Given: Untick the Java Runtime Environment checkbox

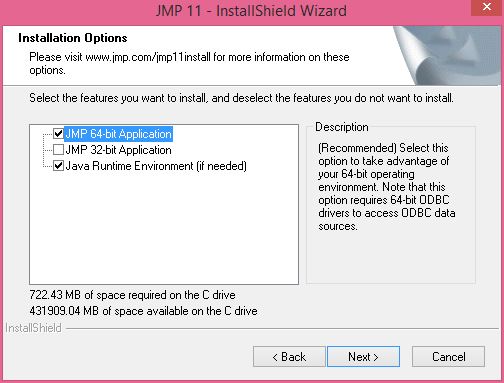Looking at the screenshot, I should click(58, 166).
